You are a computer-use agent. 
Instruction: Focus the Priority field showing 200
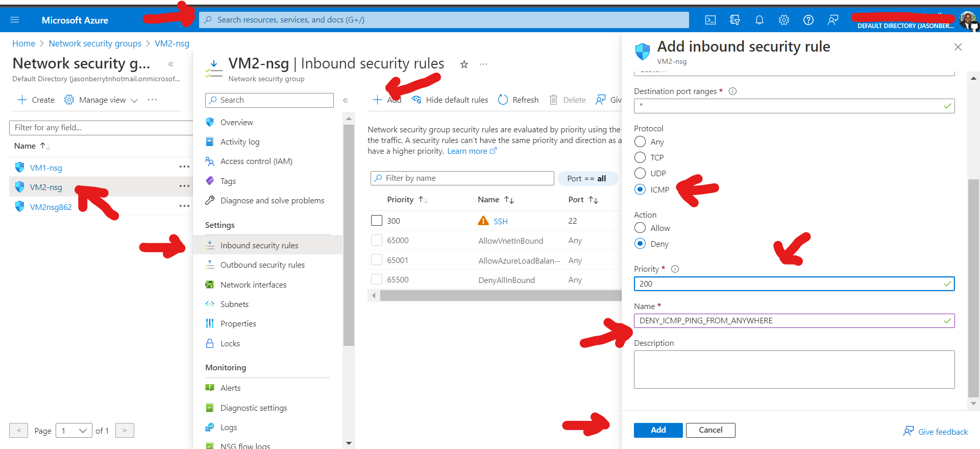click(x=794, y=283)
